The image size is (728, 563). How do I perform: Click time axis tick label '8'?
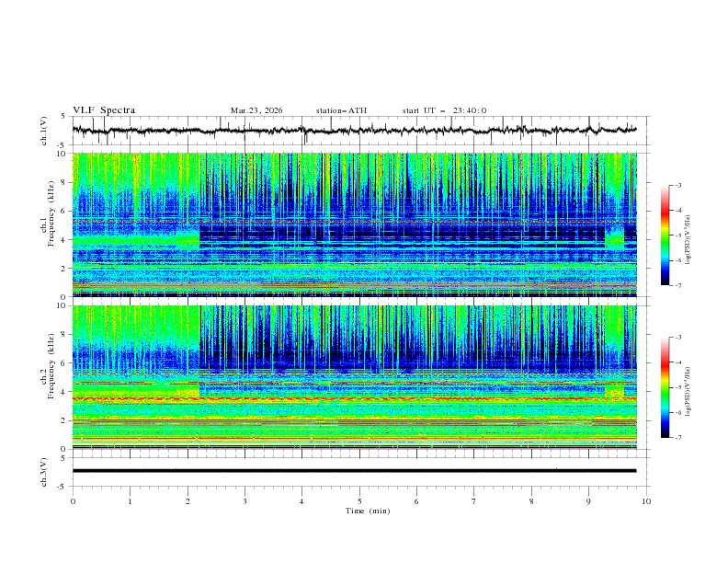tap(531, 501)
